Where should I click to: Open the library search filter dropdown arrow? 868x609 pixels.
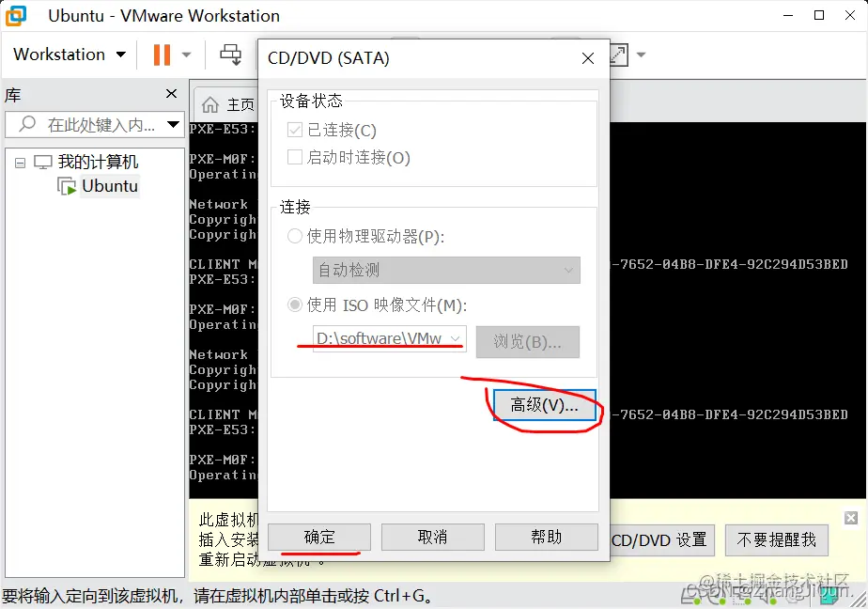pos(173,125)
